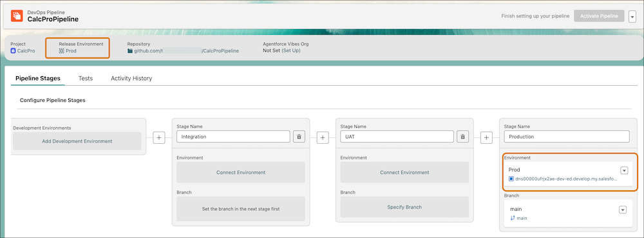Connect Environment for the Integration stage

tap(241, 172)
